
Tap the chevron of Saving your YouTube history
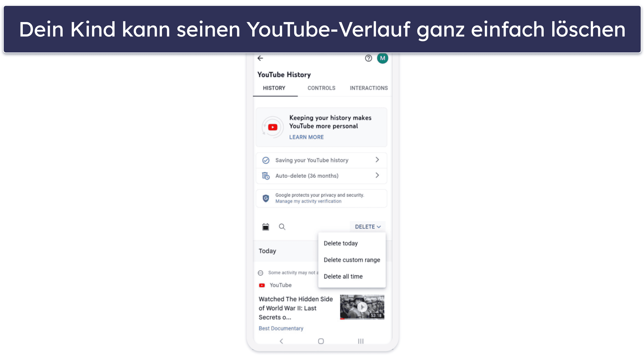point(377,160)
